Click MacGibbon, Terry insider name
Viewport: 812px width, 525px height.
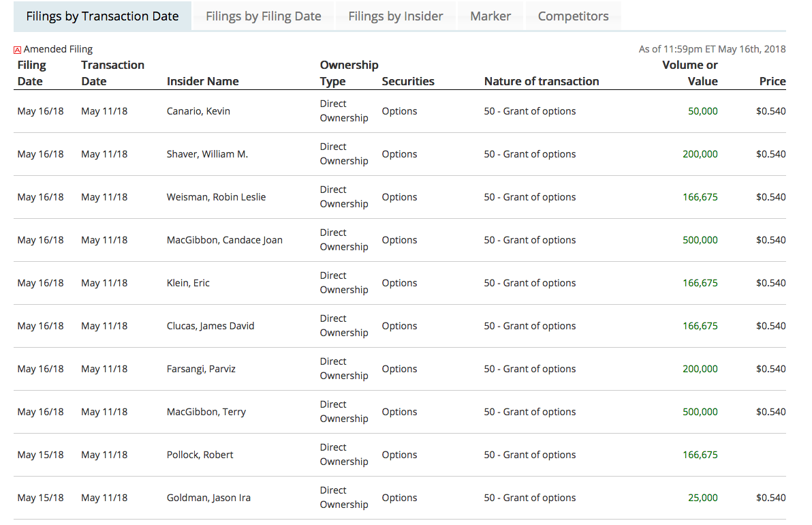point(206,412)
